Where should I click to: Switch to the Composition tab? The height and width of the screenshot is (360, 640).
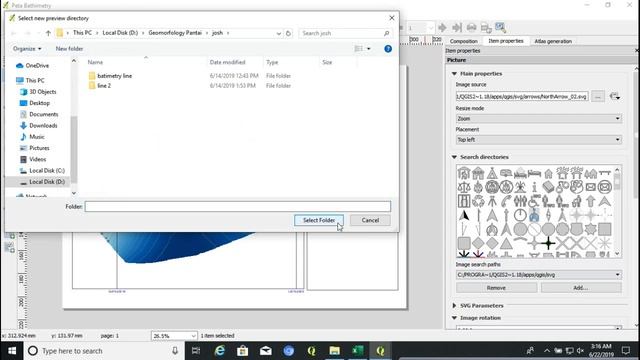pos(464,41)
